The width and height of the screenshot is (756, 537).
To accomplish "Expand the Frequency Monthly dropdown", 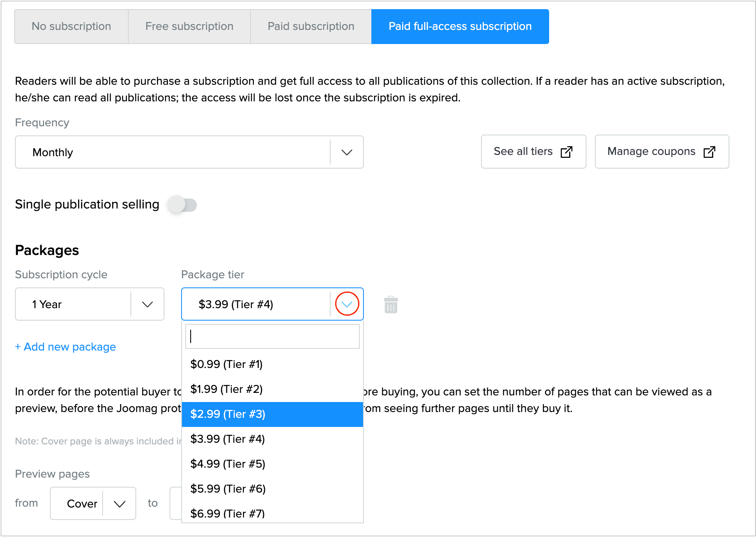I will 346,152.
